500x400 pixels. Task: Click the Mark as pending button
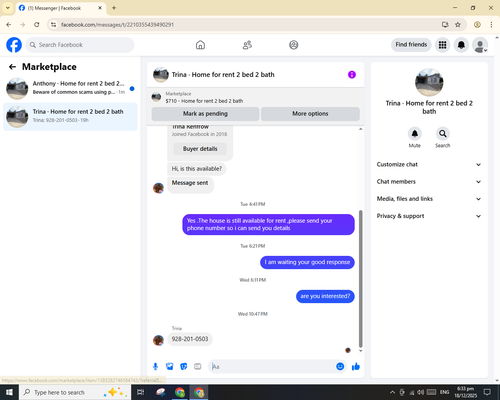(205, 114)
